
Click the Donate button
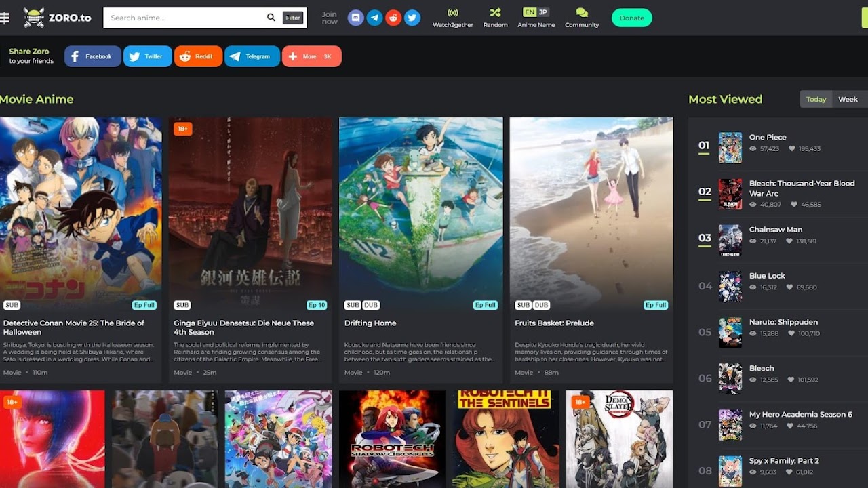632,18
